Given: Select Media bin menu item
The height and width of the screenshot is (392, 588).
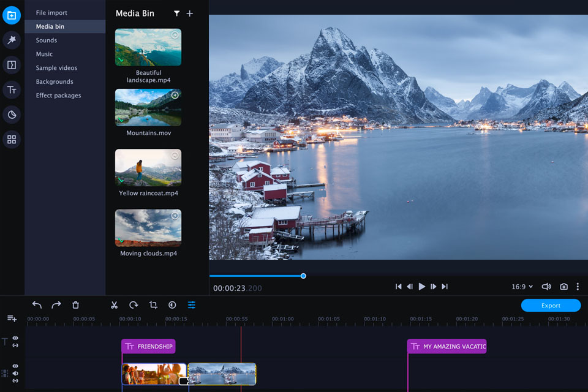Looking at the screenshot, I should coord(65,26).
